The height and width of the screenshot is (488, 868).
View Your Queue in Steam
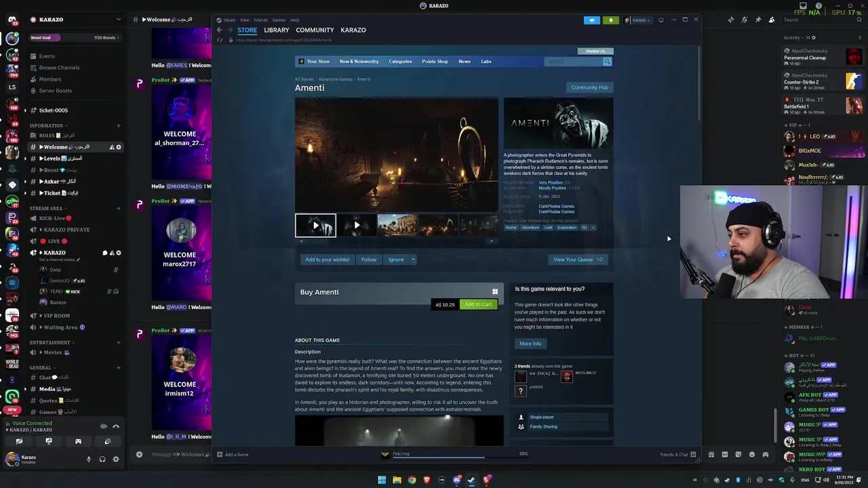pos(578,260)
